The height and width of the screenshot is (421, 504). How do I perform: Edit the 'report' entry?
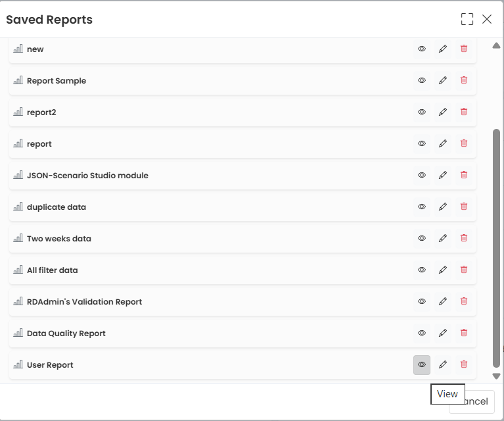[x=443, y=143]
